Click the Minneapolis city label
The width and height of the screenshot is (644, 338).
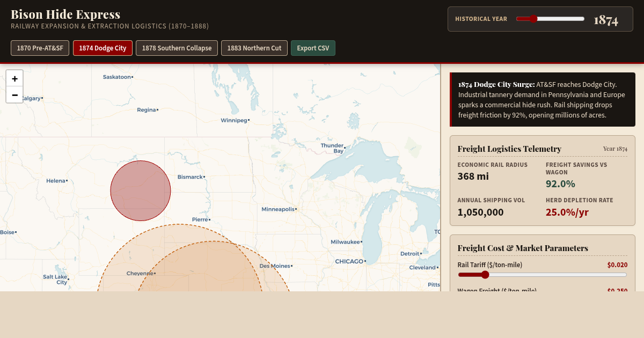pyautogui.click(x=278, y=209)
